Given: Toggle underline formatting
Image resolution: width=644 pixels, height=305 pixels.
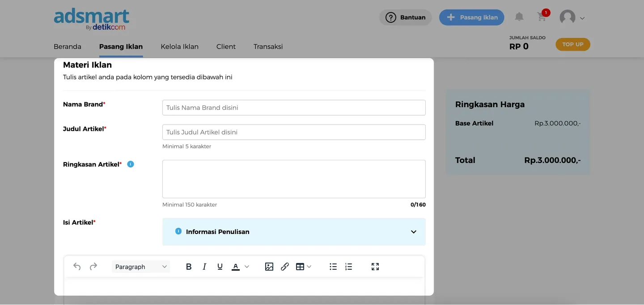Looking at the screenshot, I should [220, 267].
